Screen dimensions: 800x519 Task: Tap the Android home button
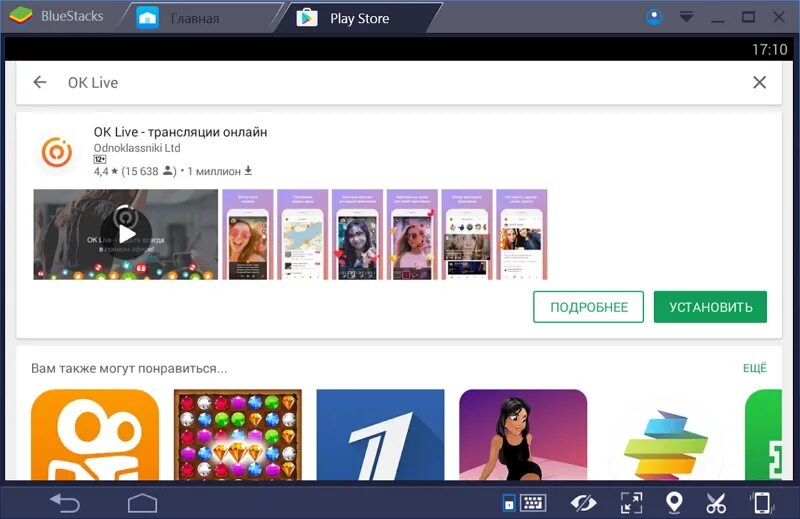[x=142, y=503]
